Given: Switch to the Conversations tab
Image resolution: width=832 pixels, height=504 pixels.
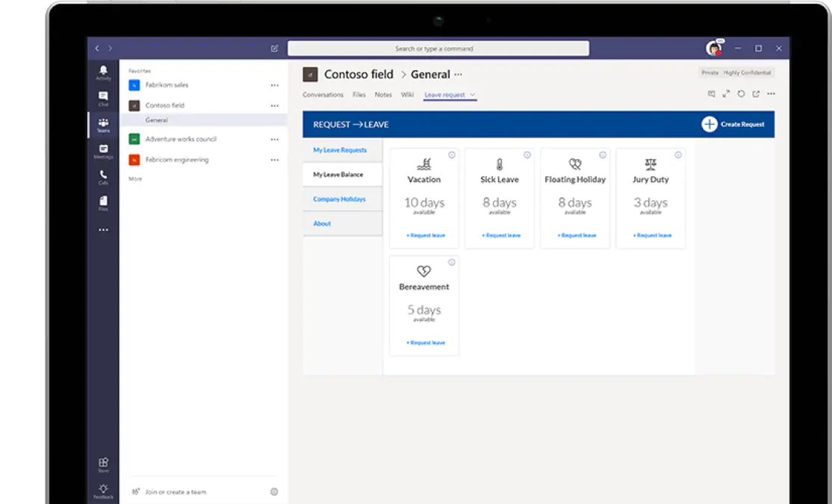Looking at the screenshot, I should click(x=323, y=95).
